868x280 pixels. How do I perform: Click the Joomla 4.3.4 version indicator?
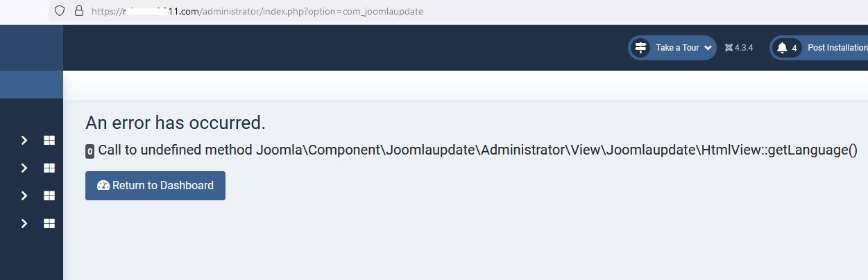739,48
